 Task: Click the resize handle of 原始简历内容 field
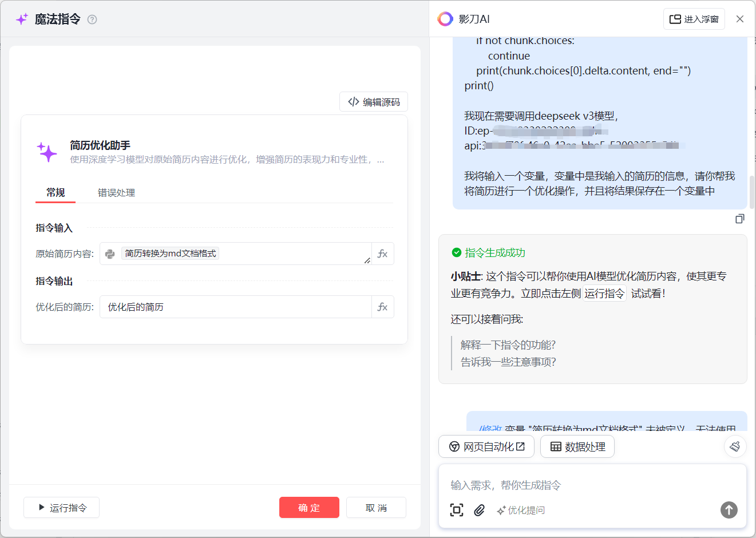point(367,260)
